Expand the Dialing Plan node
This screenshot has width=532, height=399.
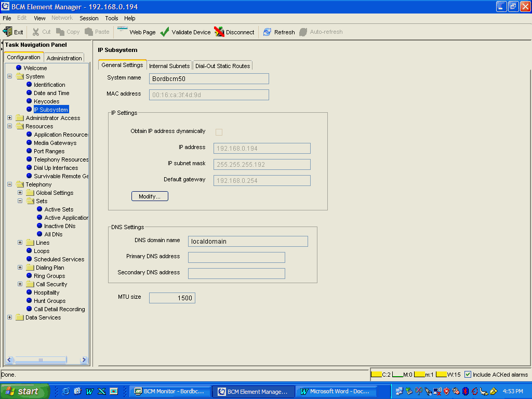20,268
